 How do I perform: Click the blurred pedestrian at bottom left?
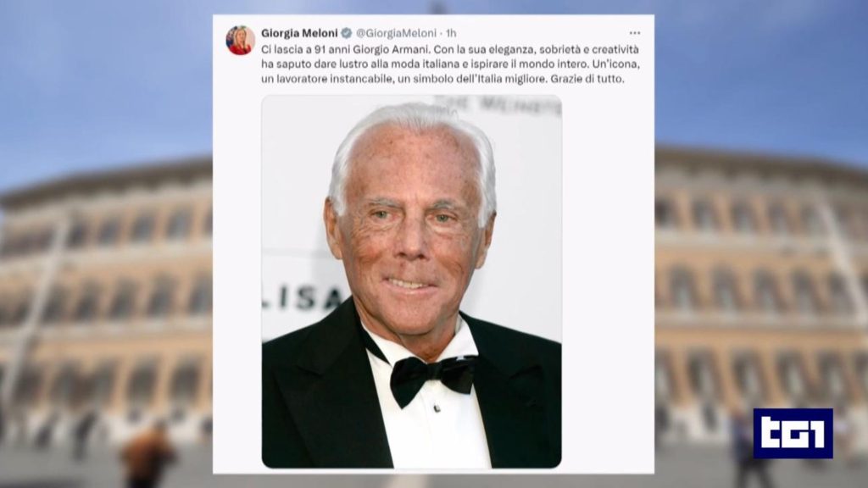(147, 454)
